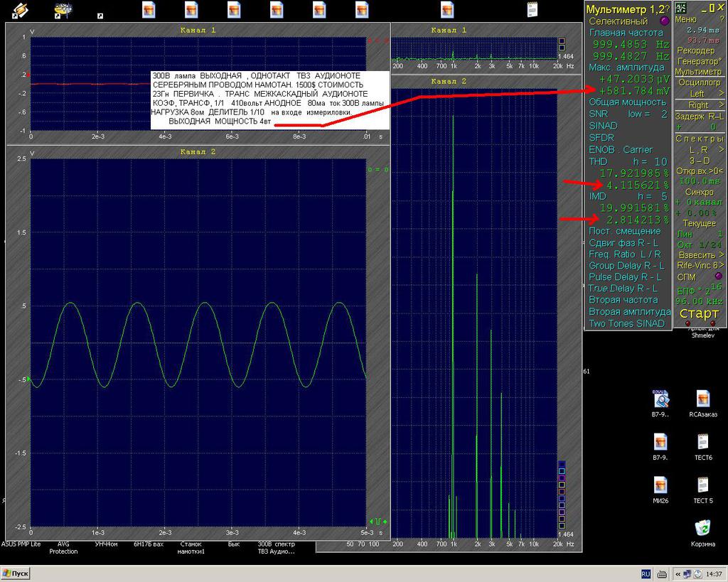Click the green trigger icon in Канал 2 oscillogram
Image resolution: width=728 pixels, height=582 pixels.
tap(378, 522)
